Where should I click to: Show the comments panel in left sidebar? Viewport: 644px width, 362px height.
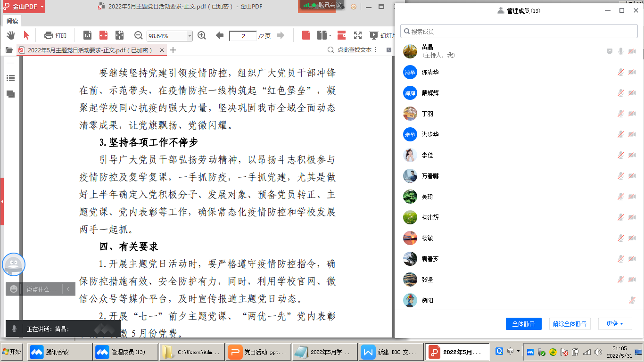point(10,94)
